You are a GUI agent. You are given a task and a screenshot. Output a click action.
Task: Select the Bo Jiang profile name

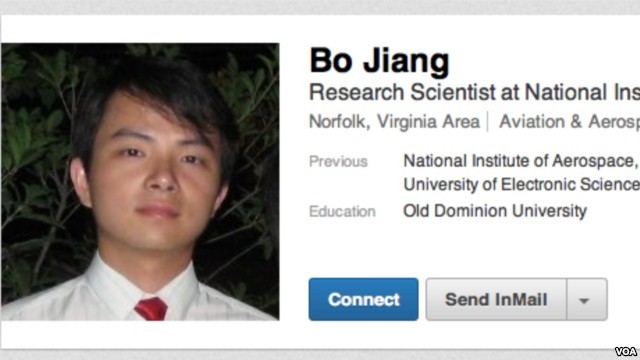coord(379,61)
